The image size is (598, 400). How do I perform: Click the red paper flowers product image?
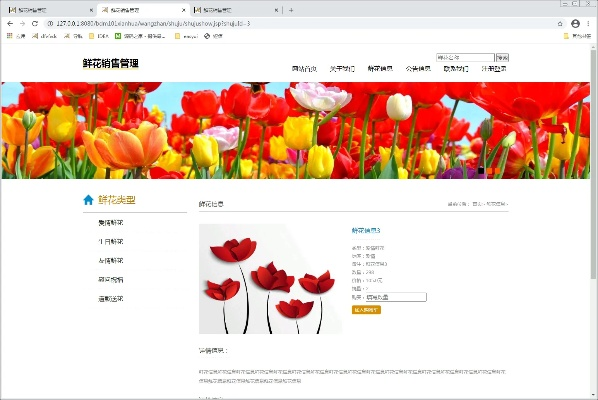[270, 279]
